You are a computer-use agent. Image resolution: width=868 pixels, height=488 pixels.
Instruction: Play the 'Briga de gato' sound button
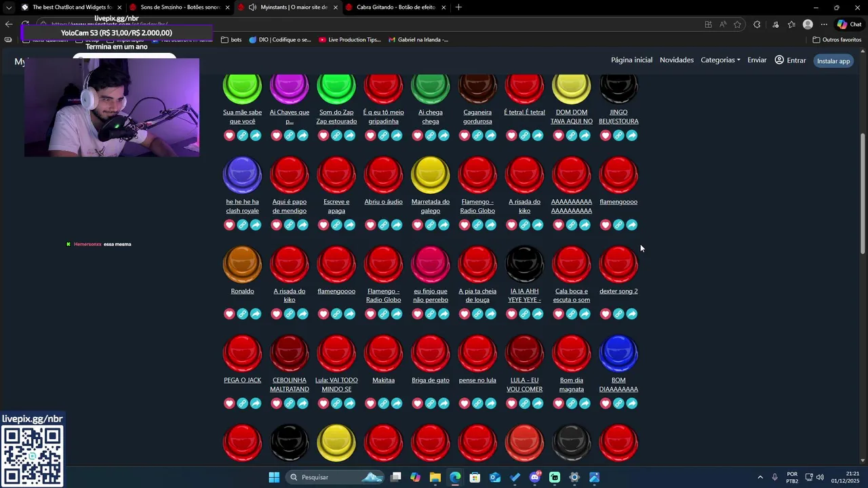pyautogui.click(x=431, y=354)
